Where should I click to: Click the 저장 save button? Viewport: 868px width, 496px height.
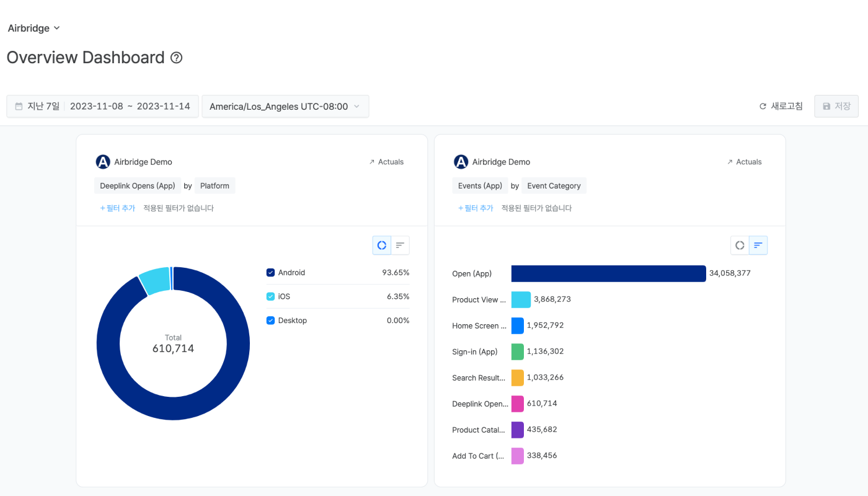click(x=836, y=106)
